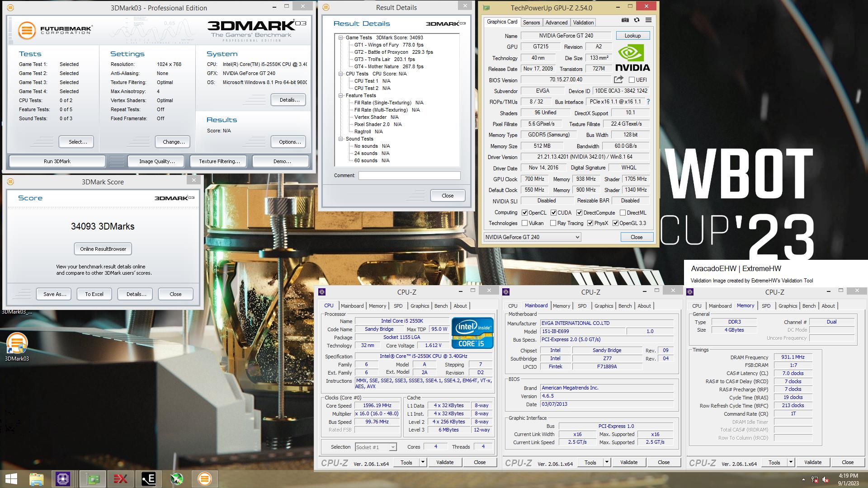
Task: Refresh GPU-Z readings with the refresh icon
Action: [x=637, y=20]
